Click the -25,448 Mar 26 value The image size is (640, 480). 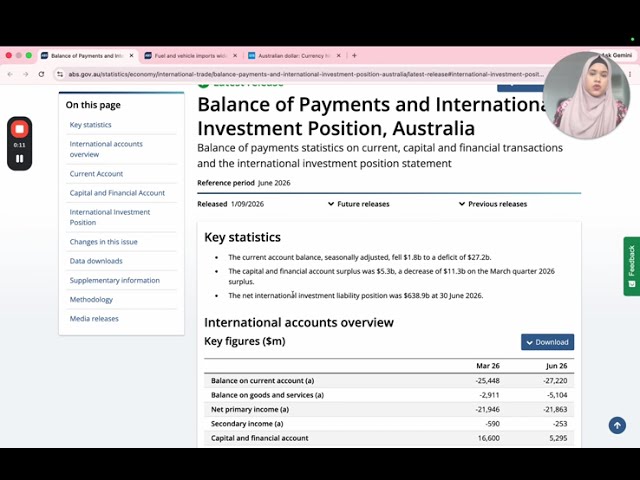(487, 381)
